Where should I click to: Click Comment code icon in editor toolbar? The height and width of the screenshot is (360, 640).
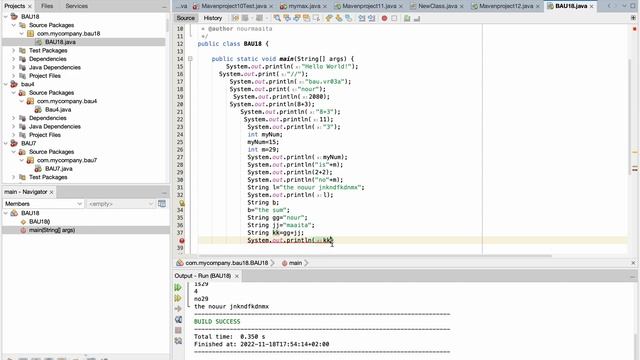[x=407, y=18]
